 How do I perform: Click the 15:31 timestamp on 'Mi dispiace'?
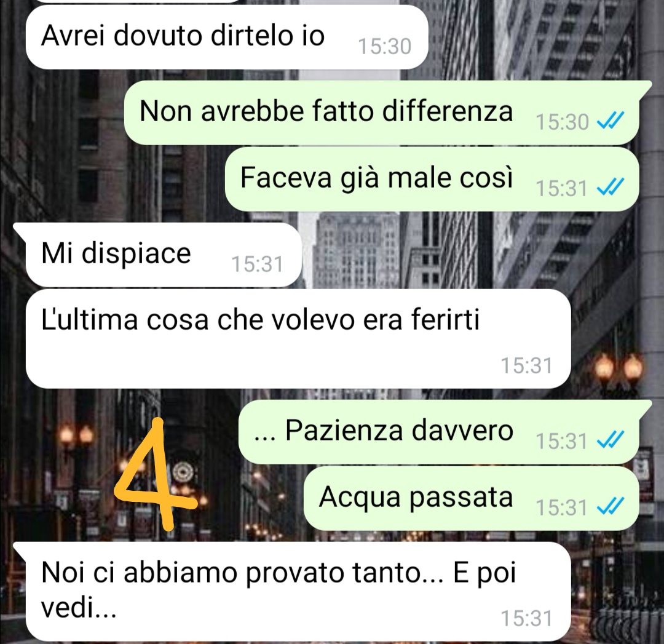[x=257, y=264]
